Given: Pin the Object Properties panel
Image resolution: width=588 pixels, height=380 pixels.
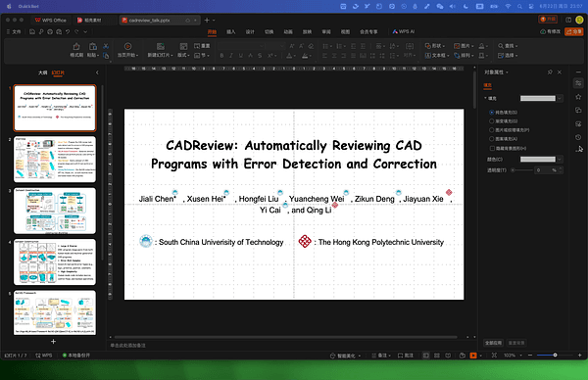Looking at the screenshot, I should [x=550, y=71].
